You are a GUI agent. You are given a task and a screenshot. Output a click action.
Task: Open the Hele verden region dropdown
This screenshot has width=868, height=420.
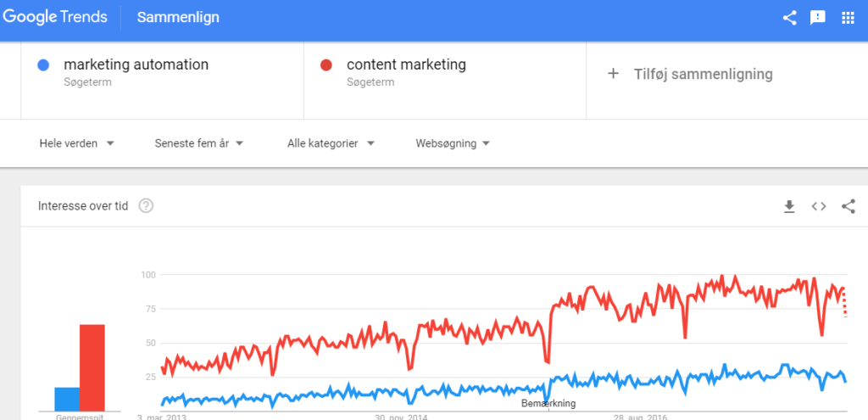76,143
